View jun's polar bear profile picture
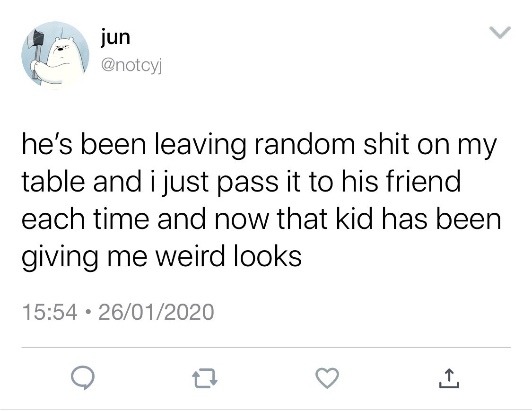The width and height of the screenshot is (532, 411). [x=55, y=55]
